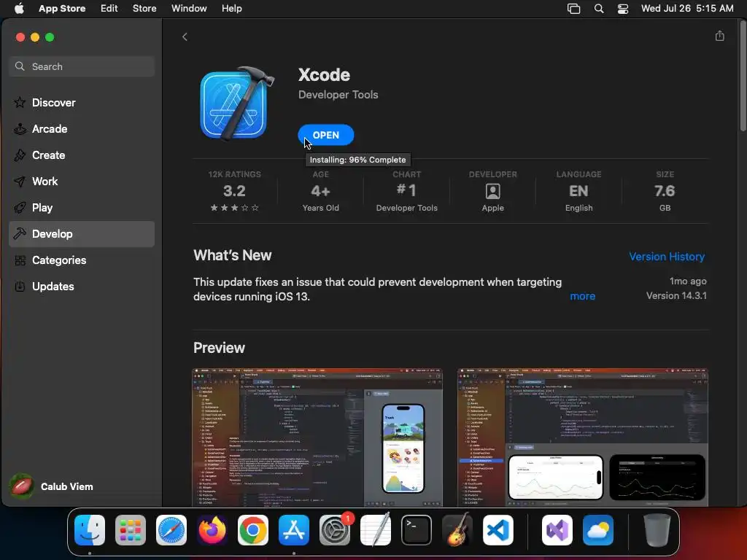Click the share icon at top right
The image size is (747, 560).
(x=719, y=36)
